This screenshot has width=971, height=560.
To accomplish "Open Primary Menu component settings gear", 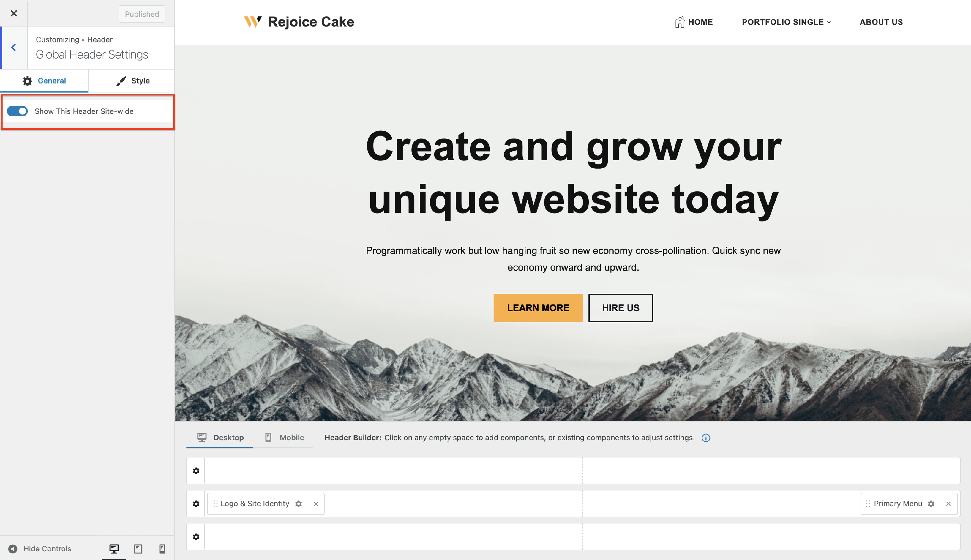I will tap(931, 504).
